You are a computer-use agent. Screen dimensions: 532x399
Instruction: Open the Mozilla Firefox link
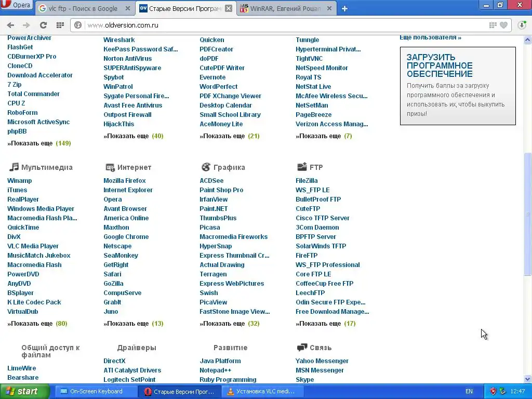[x=125, y=181]
